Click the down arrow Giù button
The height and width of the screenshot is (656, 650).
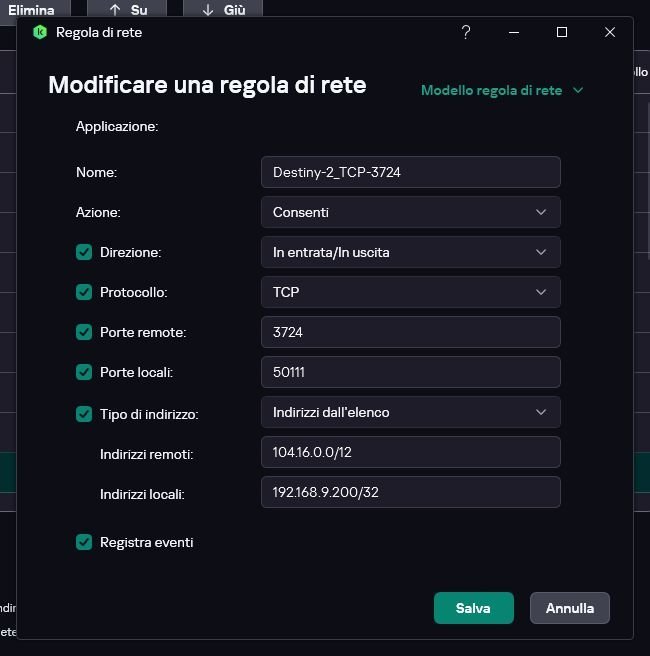(223, 9)
